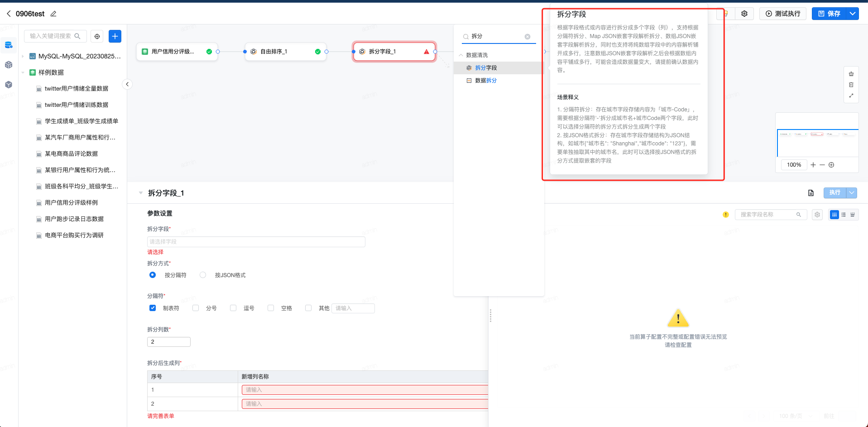This screenshot has height=427, width=868.
Task: Open 电商平台购买行为调研 table
Action: [x=74, y=235]
